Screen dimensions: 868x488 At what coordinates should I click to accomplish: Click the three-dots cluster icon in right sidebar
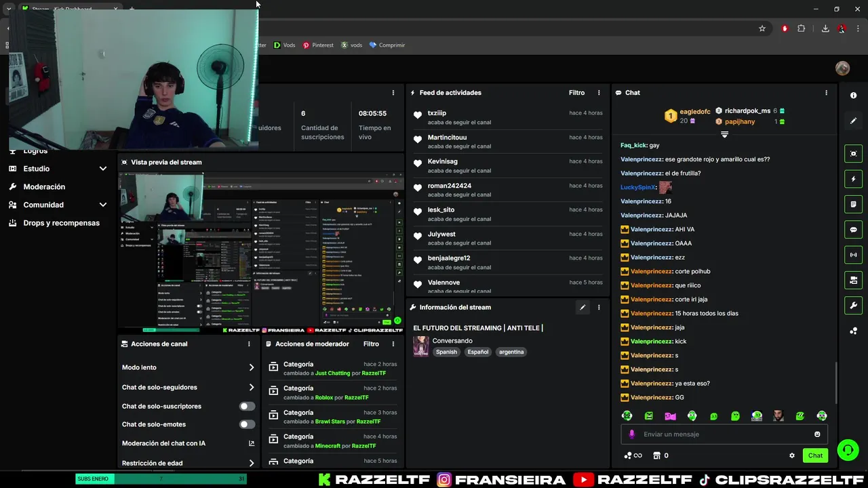click(853, 331)
